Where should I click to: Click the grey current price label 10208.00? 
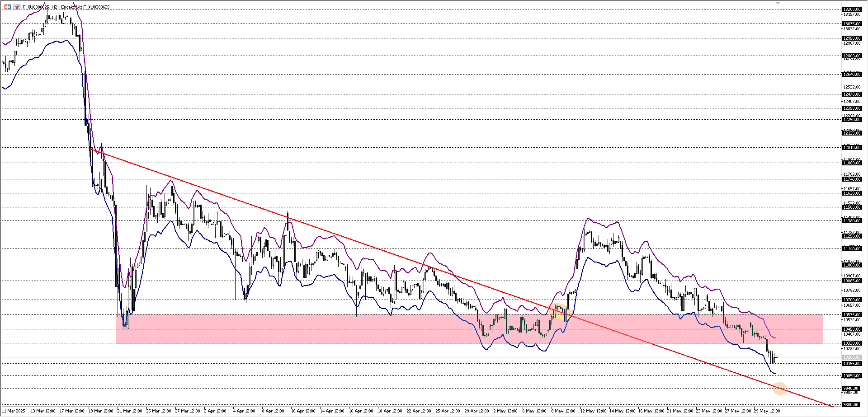852,357
